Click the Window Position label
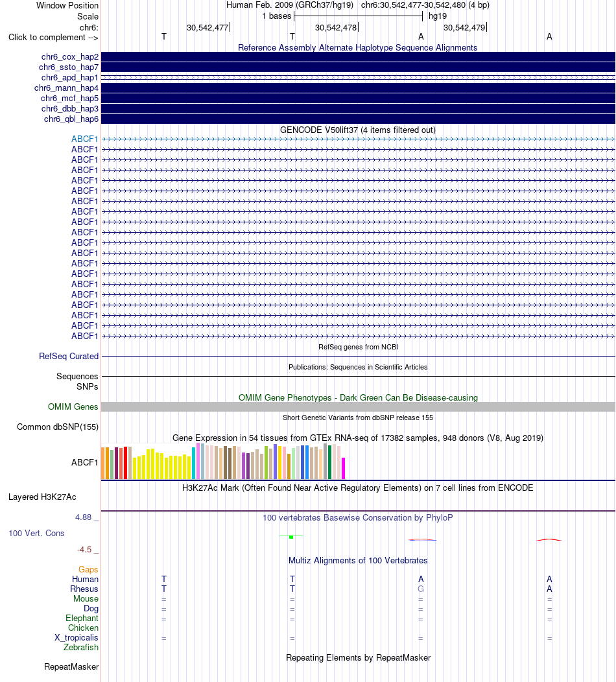Screen dimensions: 616x682 (x=67, y=6)
